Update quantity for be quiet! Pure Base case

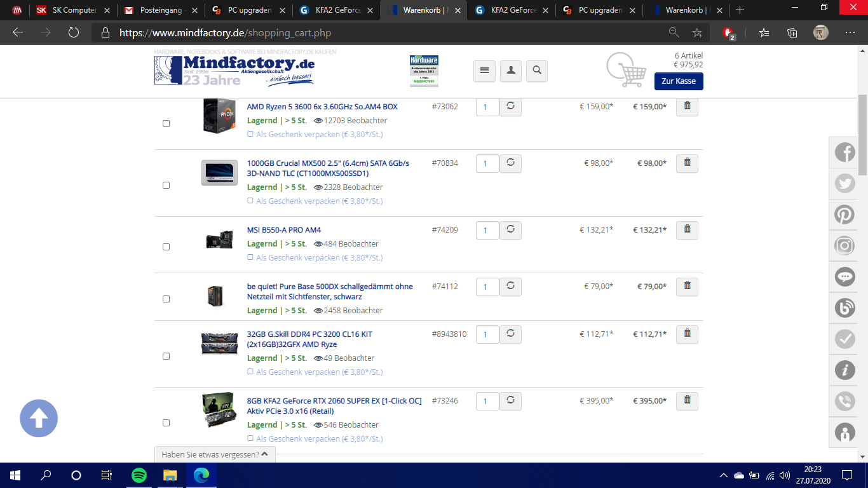(x=510, y=287)
